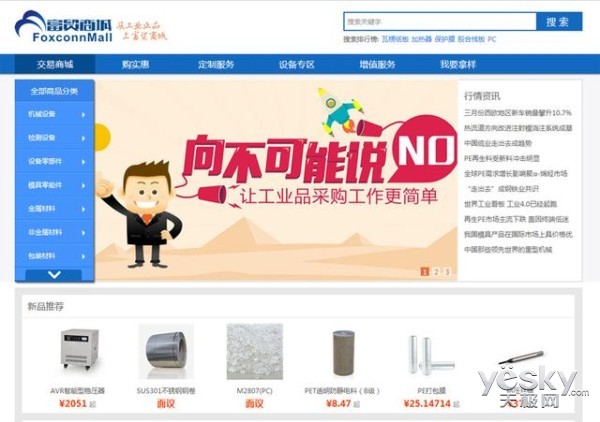Click the FoxconnMall logo
Image resolution: width=600 pixels, height=422 pixels.
pyautogui.click(x=64, y=26)
